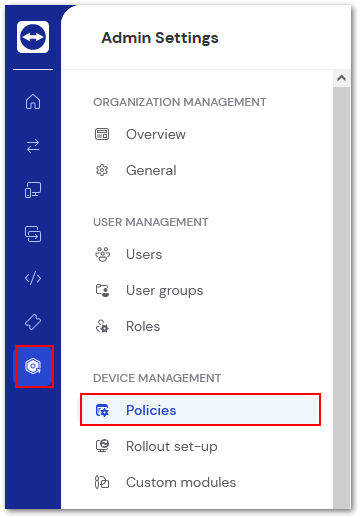Open the Admin Settings sidebar icon
The width and height of the screenshot is (360, 518).
pos(34,366)
